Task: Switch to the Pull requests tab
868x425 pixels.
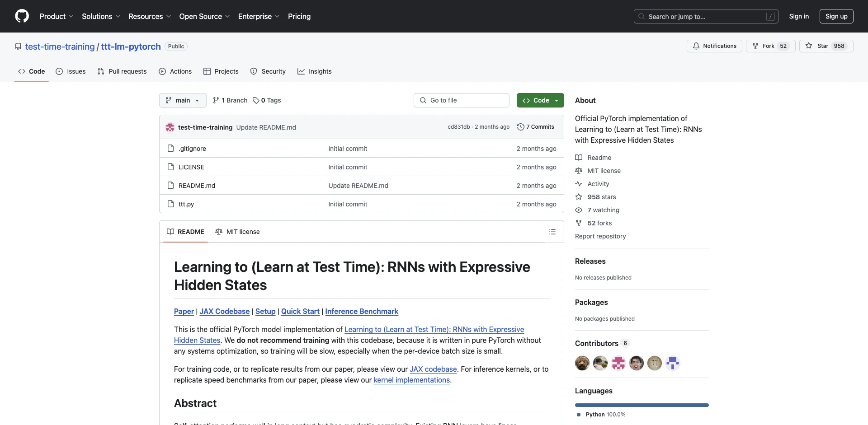Action: [x=122, y=71]
